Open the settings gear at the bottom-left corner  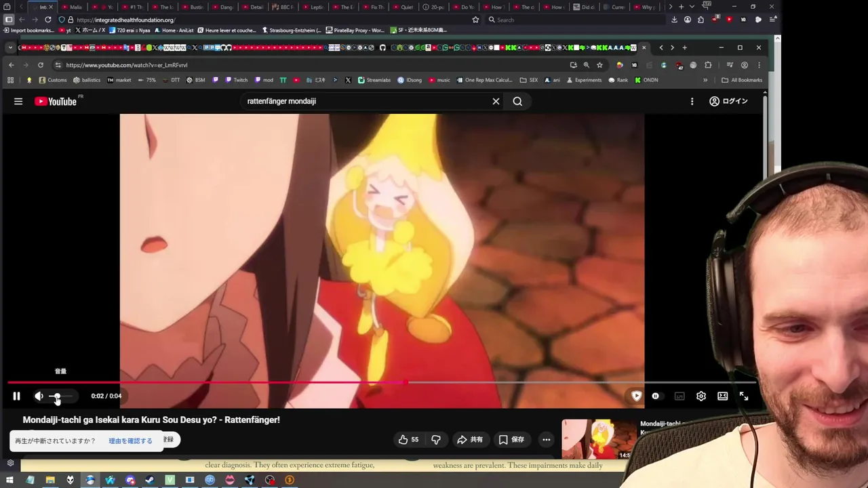pyautogui.click(x=10, y=464)
